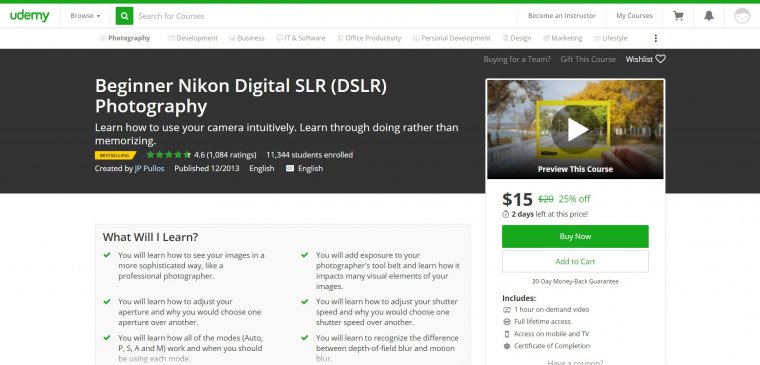This screenshot has height=365, width=760.
Task: Select the Photography category tab
Action: [125, 38]
